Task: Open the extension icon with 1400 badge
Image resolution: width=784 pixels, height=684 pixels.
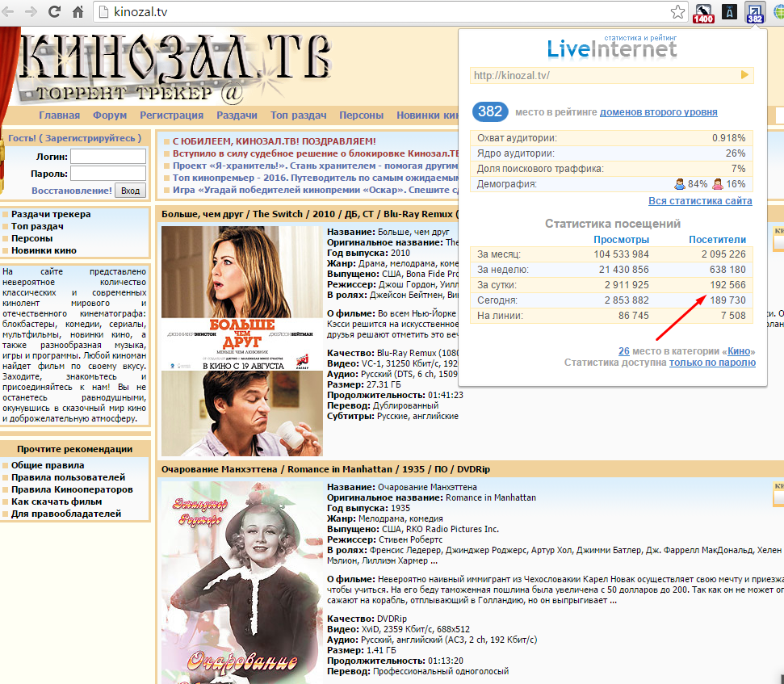Action: pos(703,12)
